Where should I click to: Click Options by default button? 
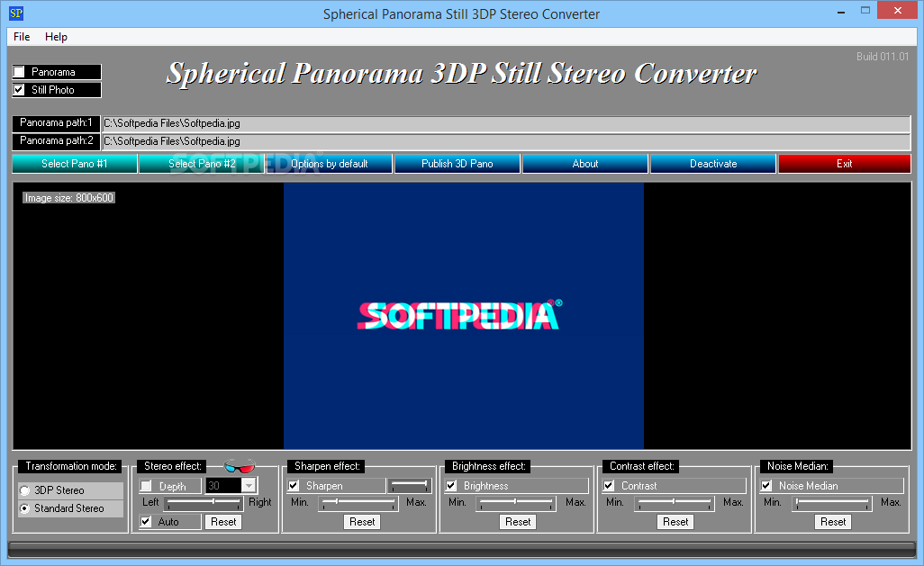click(x=330, y=164)
